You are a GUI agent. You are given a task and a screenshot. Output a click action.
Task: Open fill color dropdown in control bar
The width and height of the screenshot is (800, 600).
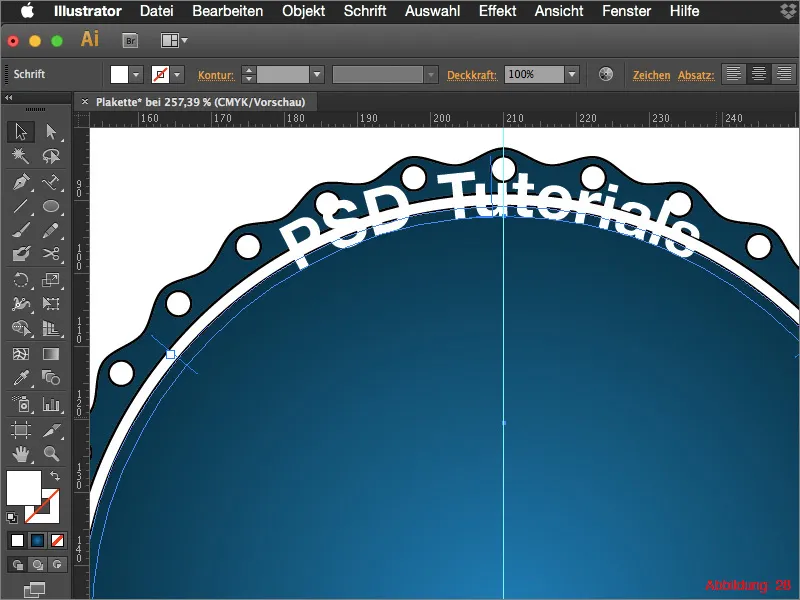click(136, 74)
